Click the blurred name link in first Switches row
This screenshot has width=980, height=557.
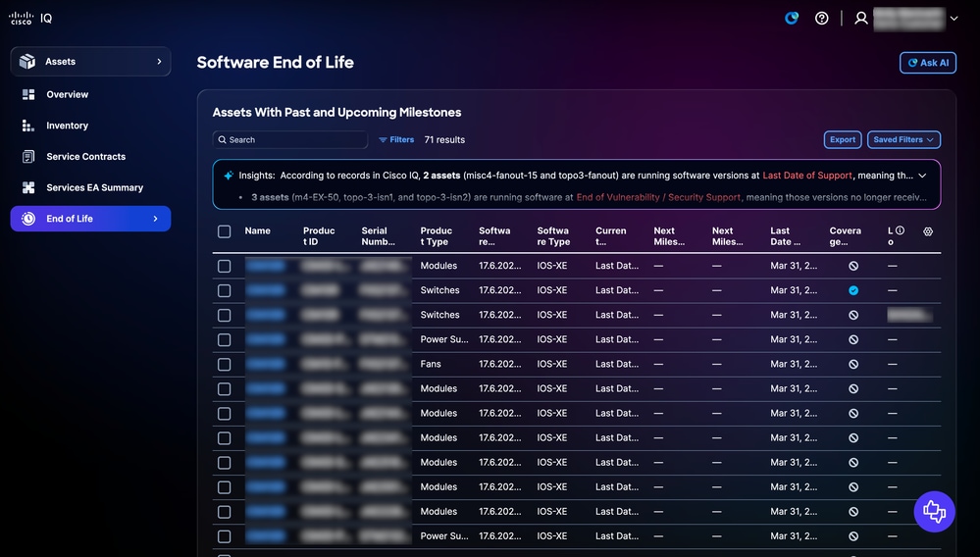266,290
